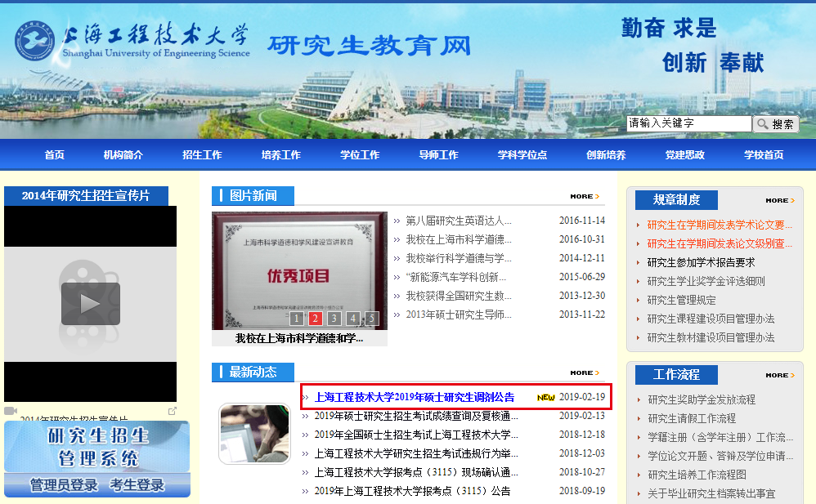
Task: Click MORE next to 工作流程
Action: click(780, 375)
